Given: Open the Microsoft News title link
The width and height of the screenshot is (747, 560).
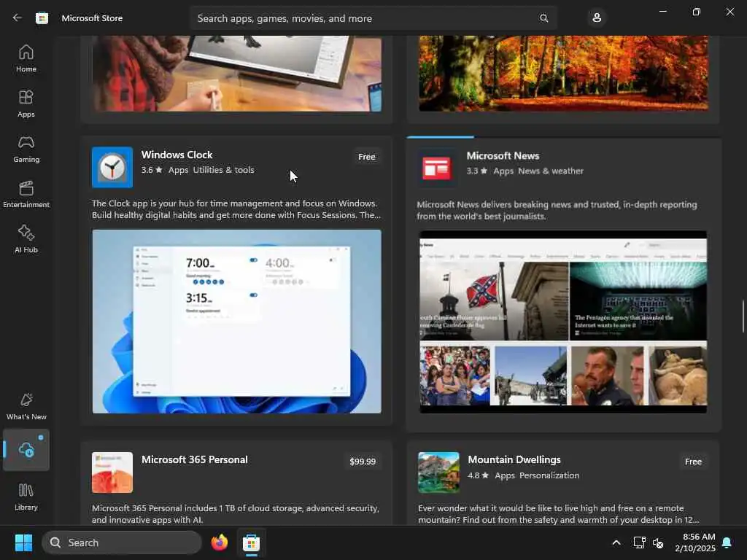Looking at the screenshot, I should point(503,156).
